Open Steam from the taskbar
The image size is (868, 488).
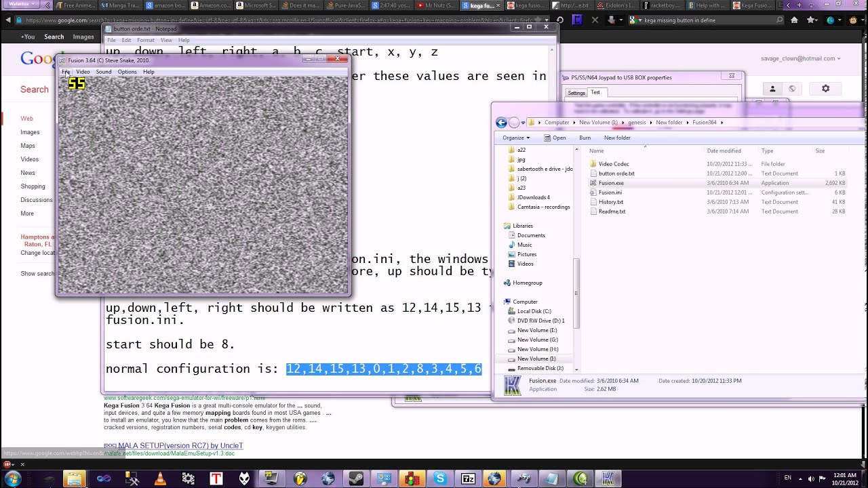[357, 478]
